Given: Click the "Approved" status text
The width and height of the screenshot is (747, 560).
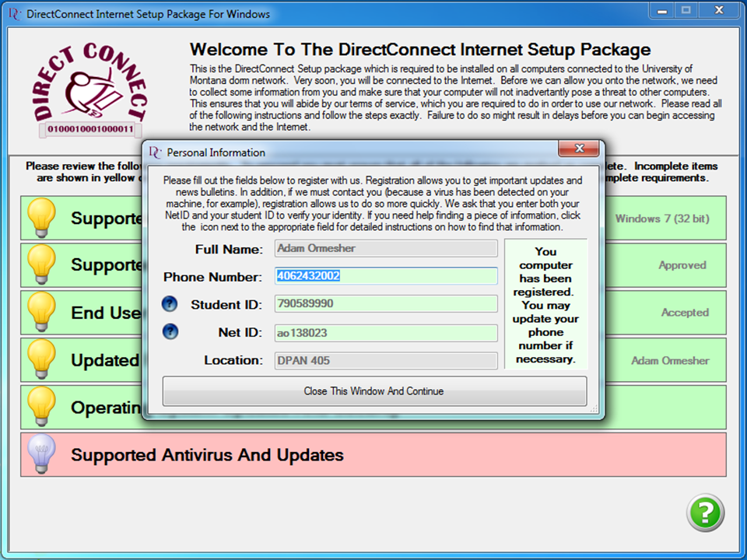Looking at the screenshot, I should click(682, 265).
